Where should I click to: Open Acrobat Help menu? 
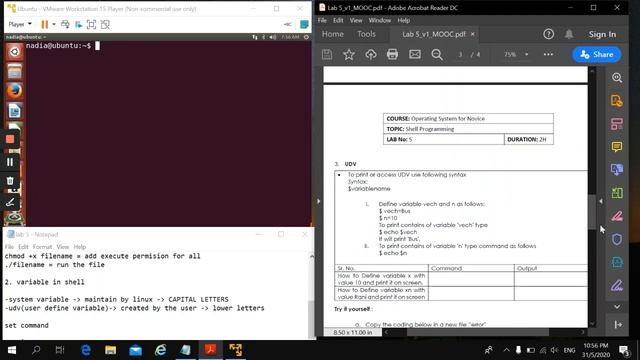coord(403,20)
